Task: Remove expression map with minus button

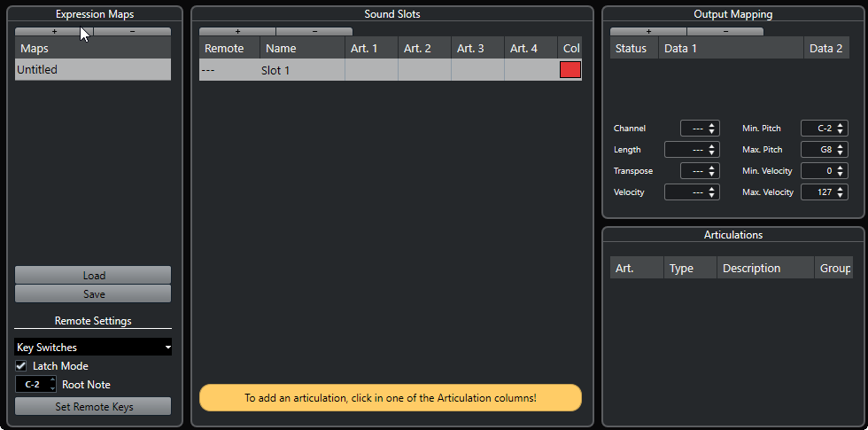Action: 132,31
